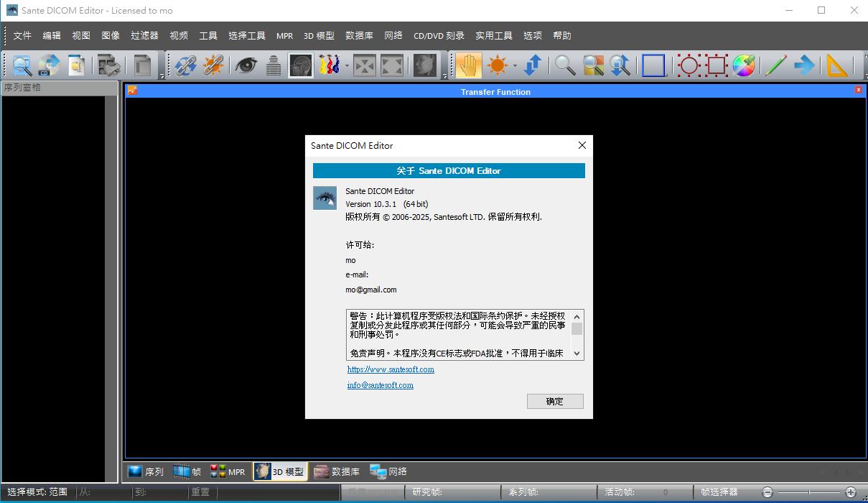Select the plain magnifier zoom tool
Image resolution: width=868 pixels, height=503 pixels.
click(x=565, y=65)
